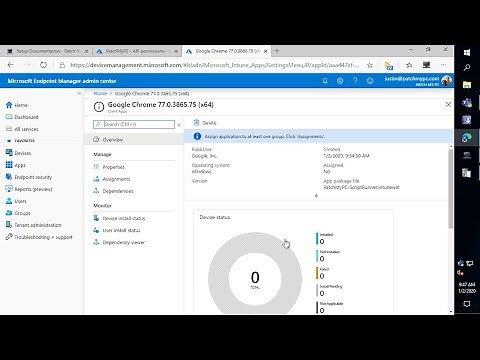The width and height of the screenshot is (480, 360).
Task: Click the Search (Ctrl+/) input field
Action: tap(134, 124)
